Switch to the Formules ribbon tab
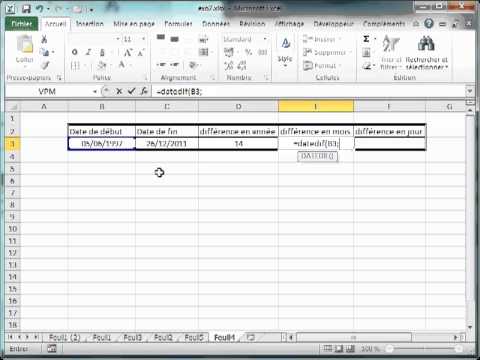Screen dimensions: 480x360 point(178,24)
